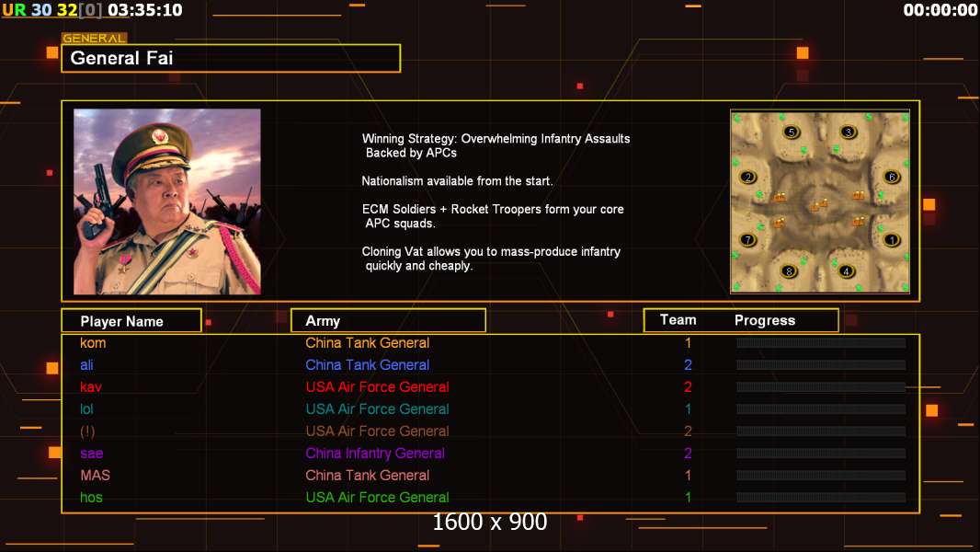Click start position 3 on minimap

point(849,132)
